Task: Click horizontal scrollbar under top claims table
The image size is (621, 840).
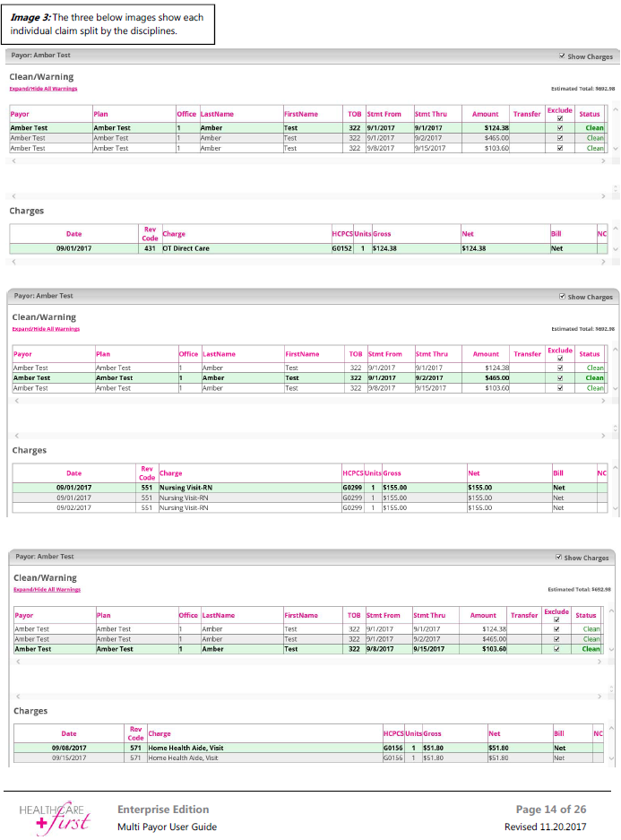Action: point(305,161)
